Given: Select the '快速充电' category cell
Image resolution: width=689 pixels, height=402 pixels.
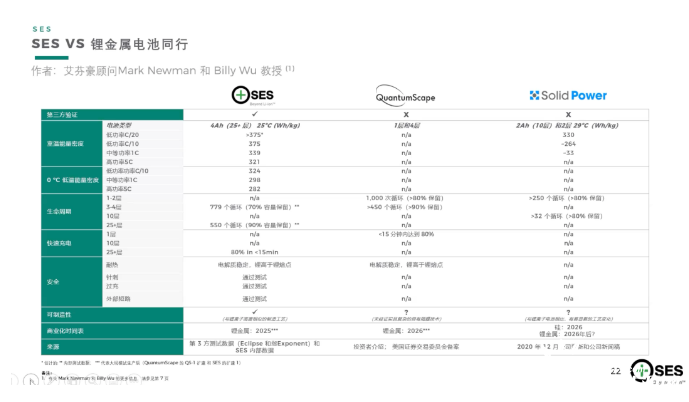Looking at the screenshot, I should [72, 243].
